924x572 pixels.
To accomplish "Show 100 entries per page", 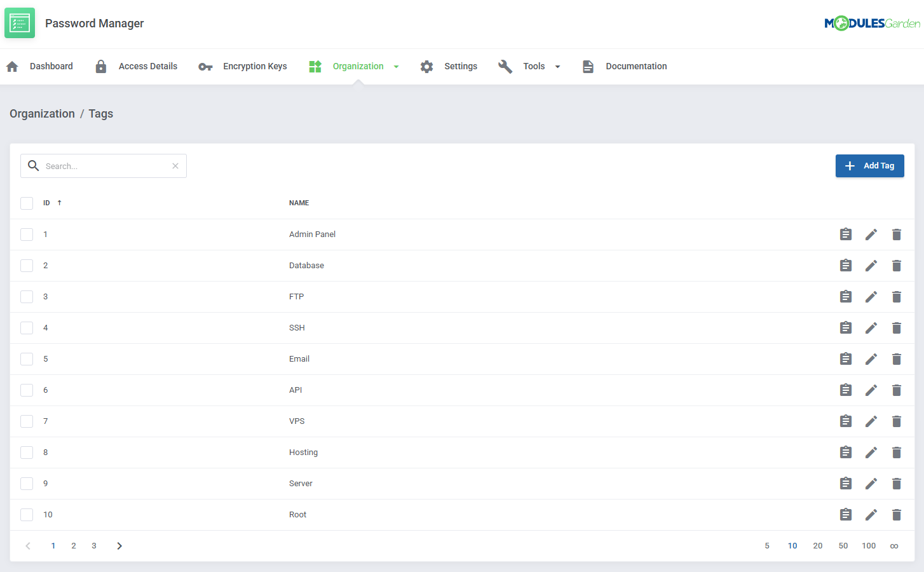I will 869,546.
